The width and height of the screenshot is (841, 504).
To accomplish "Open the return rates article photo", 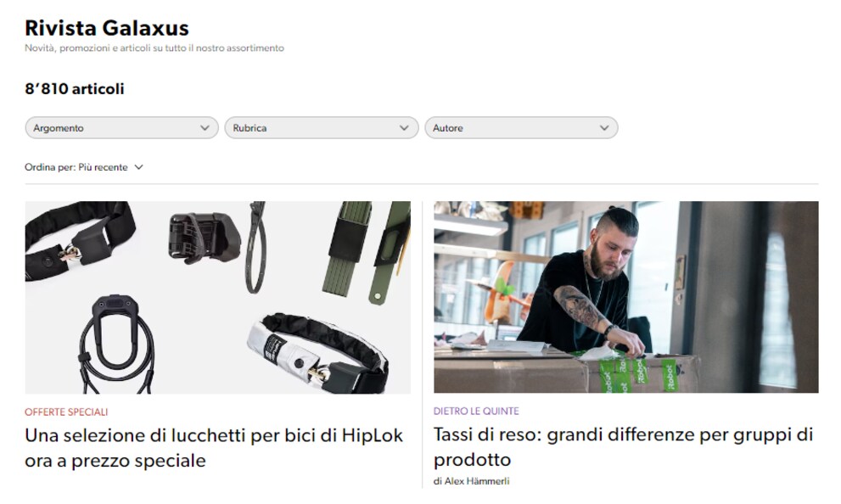I will [626, 297].
